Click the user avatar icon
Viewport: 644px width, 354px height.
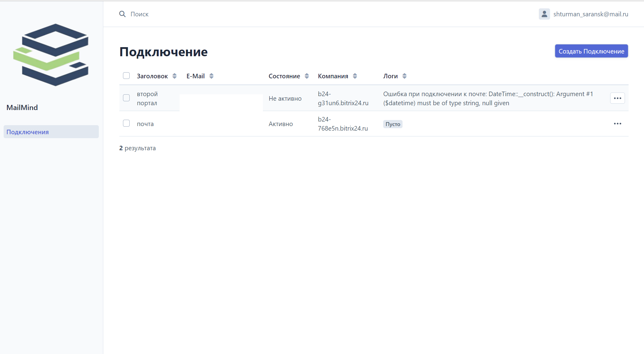tap(544, 14)
